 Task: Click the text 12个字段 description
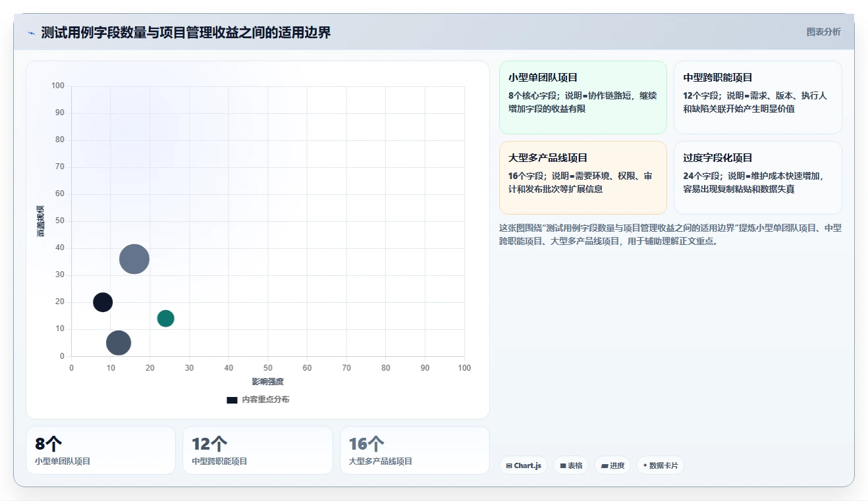(x=755, y=102)
